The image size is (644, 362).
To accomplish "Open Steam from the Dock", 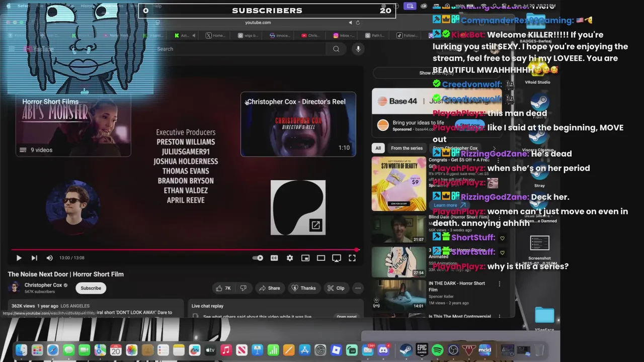I will 406,350.
